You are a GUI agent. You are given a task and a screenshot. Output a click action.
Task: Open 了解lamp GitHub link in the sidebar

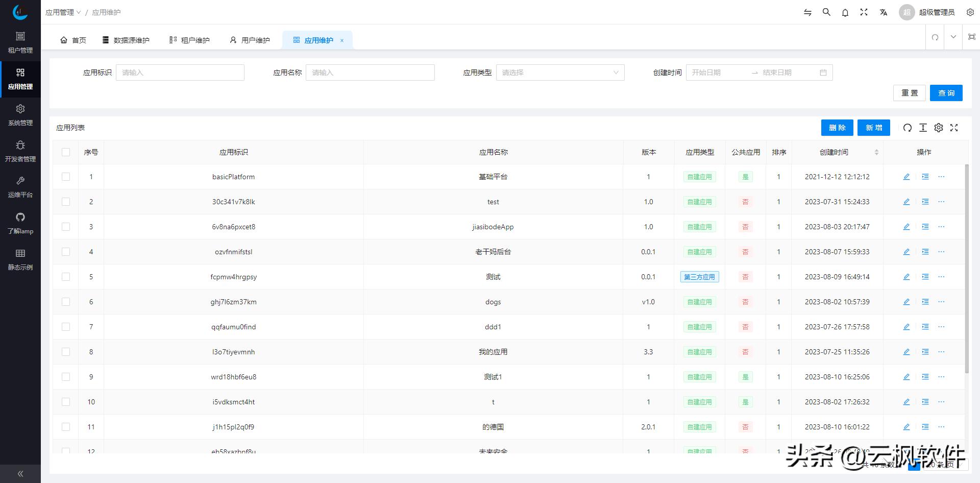coord(20,223)
